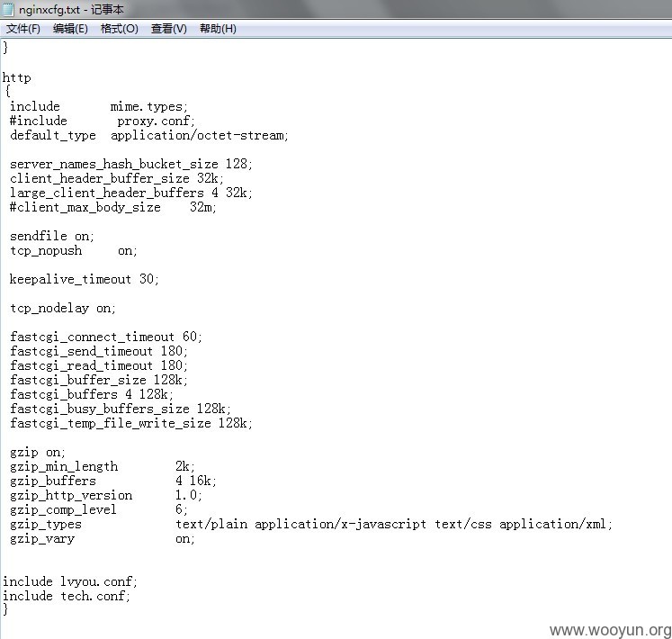Viewport: 672px width, 639px height.
Task: Click the 'gzip_http_version' directive
Action: point(71,495)
